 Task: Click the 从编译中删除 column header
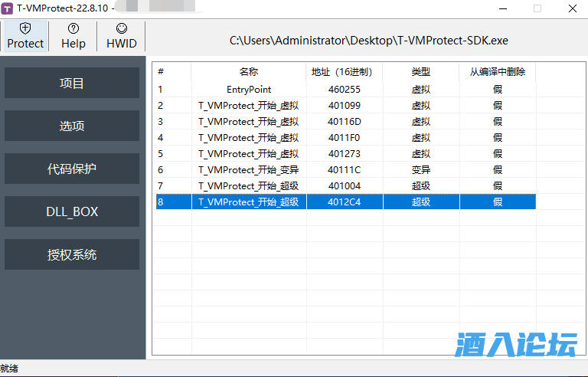click(x=497, y=72)
